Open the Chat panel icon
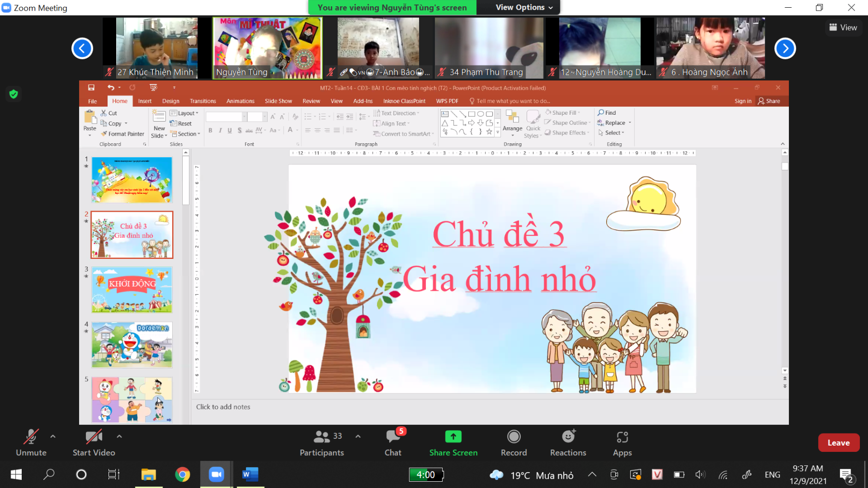This screenshot has height=488, width=868. click(393, 437)
